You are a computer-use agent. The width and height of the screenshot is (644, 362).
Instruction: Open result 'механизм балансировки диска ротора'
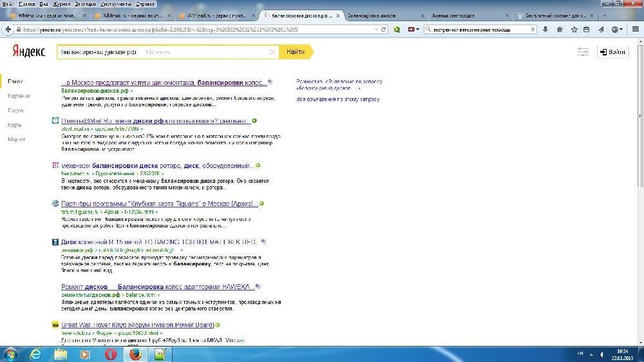158,166
